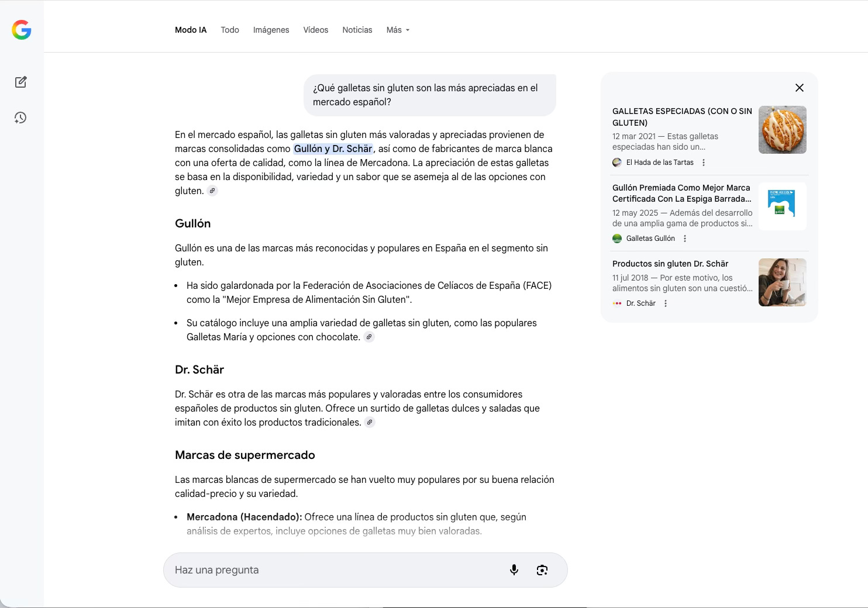Open the options menu beside Galletas Gullón

pyautogui.click(x=685, y=239)
